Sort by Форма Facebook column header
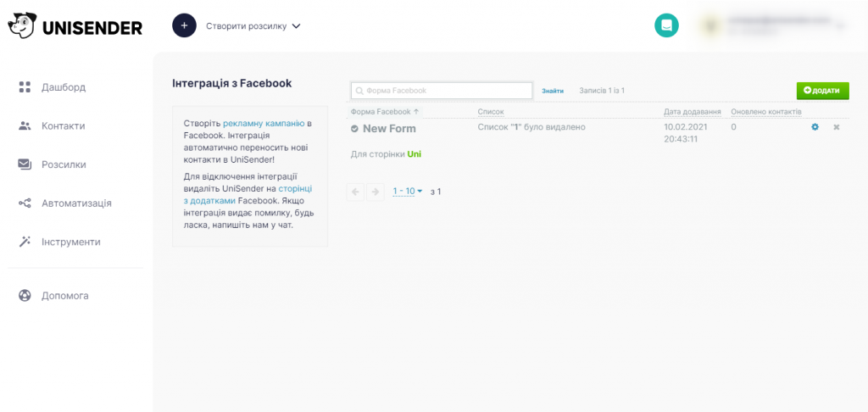This screenshot has width=868, height=412. tap(385, 112)
